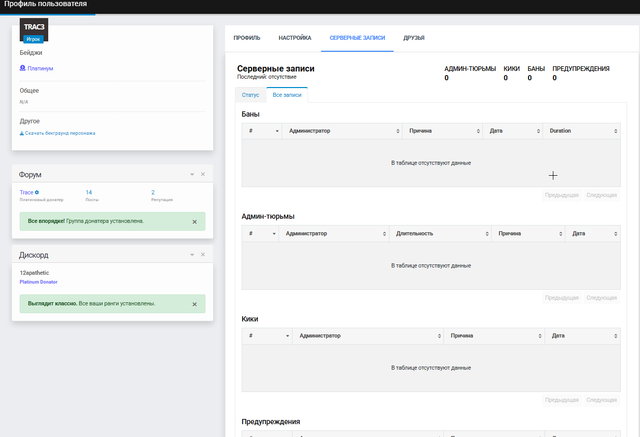Click the 2 reputation count
640x437 pixels.
(153, 192)
